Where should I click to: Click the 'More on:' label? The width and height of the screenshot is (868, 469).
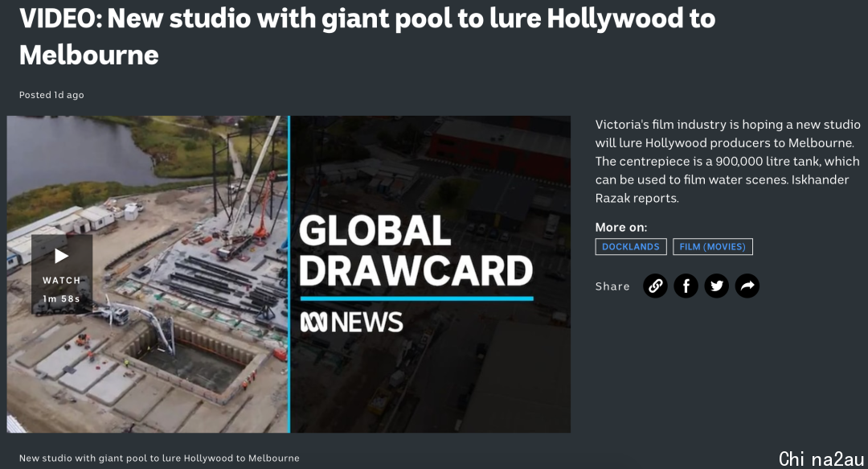tap(621, 228)
